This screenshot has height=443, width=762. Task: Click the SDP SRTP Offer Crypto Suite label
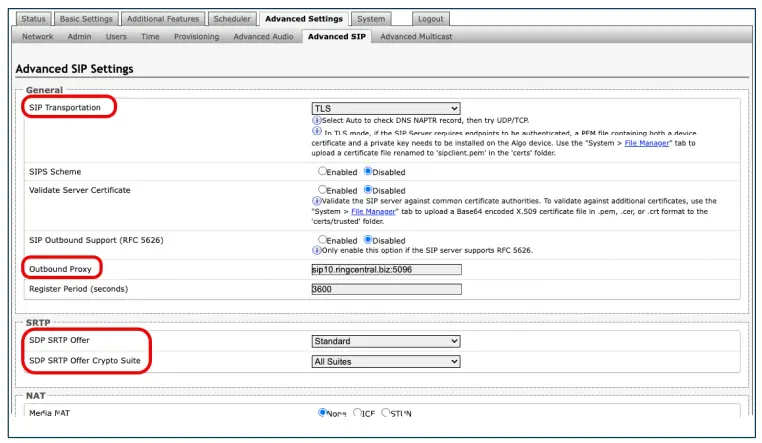click(85, 360)
